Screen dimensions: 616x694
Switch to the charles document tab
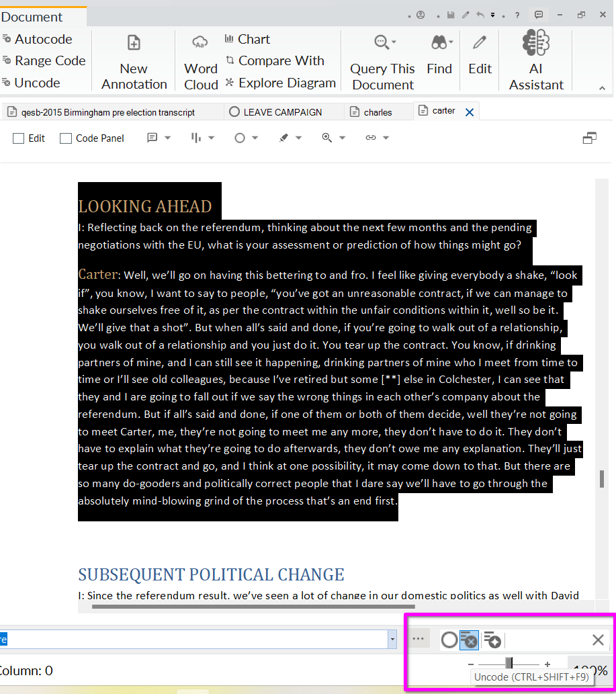tap(377, 112)
